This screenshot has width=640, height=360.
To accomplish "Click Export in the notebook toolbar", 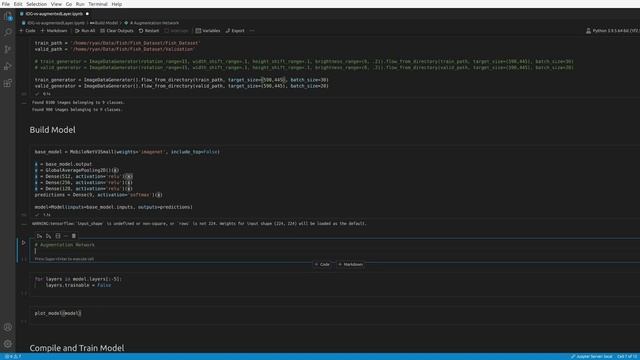I will (235, 31).
